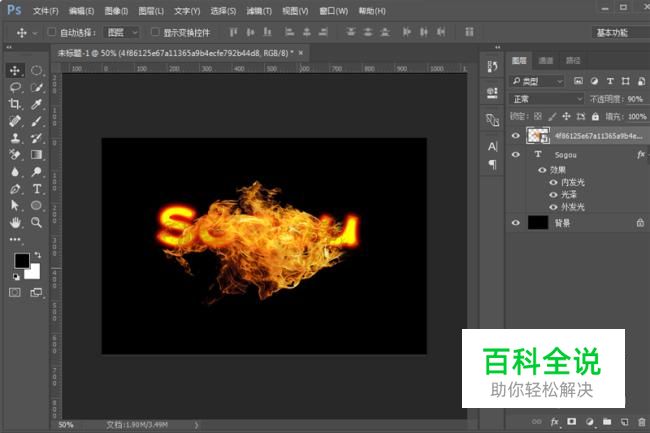Select the Hand tool
This screenshot has width=650, height=433.
[x=15, y=223]
